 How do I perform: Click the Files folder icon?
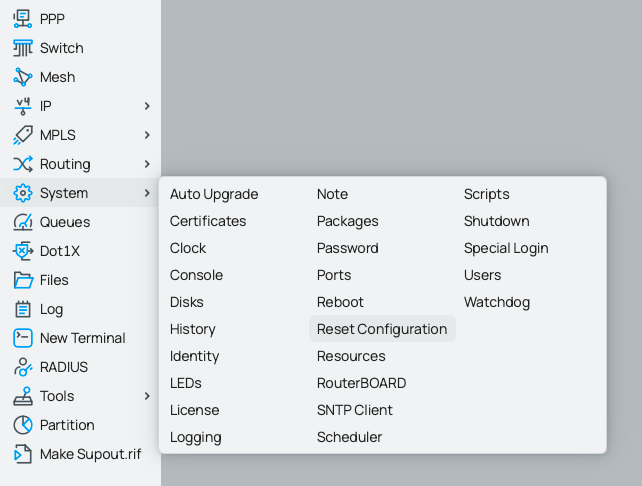pyautogui.click(x=23, y=280)
